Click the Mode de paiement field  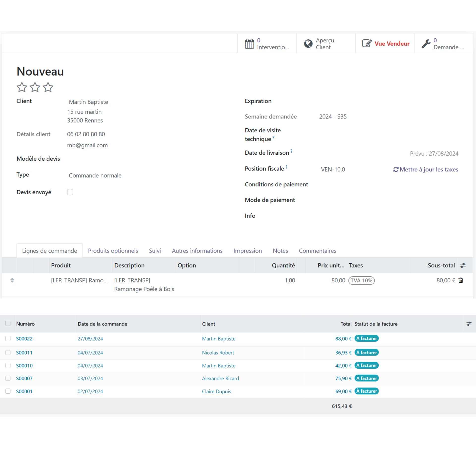click(x=389, y=200)
